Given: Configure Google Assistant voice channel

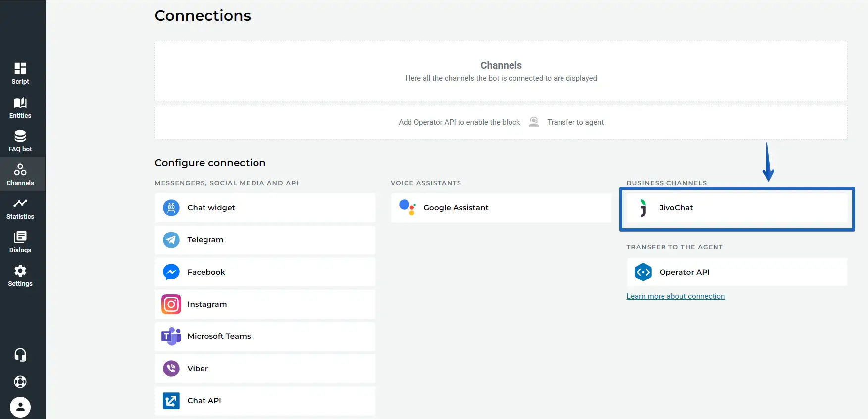Looking at the screenshot, I should point(501,208).
